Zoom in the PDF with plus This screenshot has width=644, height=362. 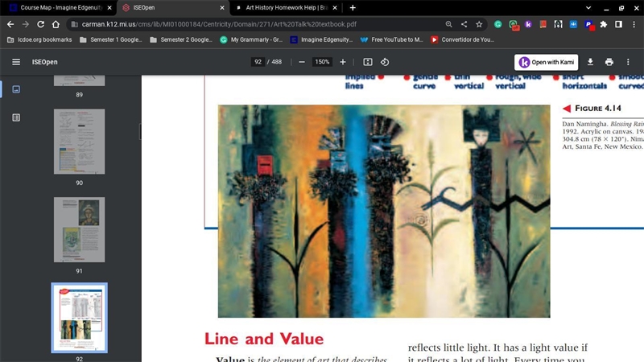[x=343, y=62]
